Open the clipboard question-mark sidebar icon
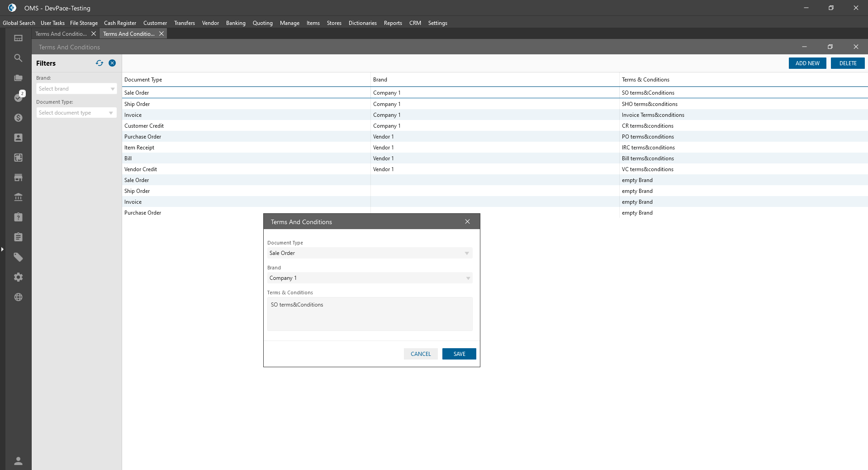The height and width of the screenshot is (470, 868). click(18, 217)
